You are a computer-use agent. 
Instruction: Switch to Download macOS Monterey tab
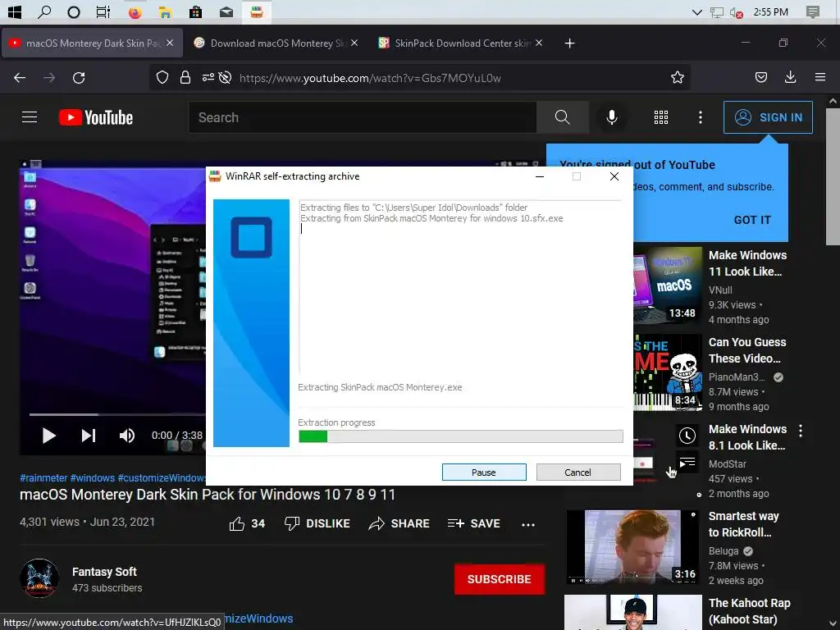pos(277,43)
